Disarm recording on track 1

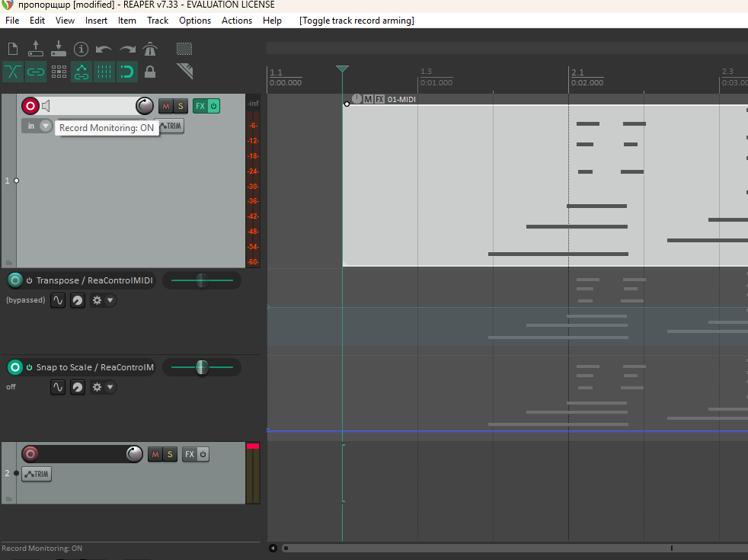[x=30, y=106]
